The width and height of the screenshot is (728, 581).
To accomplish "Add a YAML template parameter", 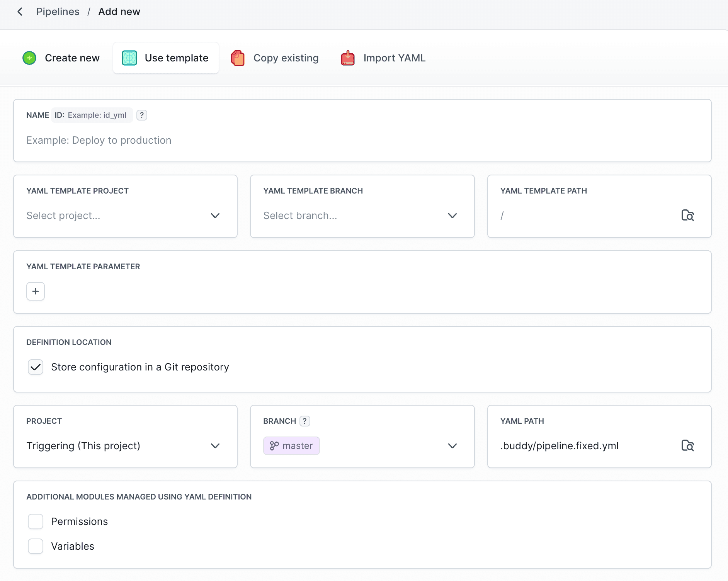I will 36,291.
